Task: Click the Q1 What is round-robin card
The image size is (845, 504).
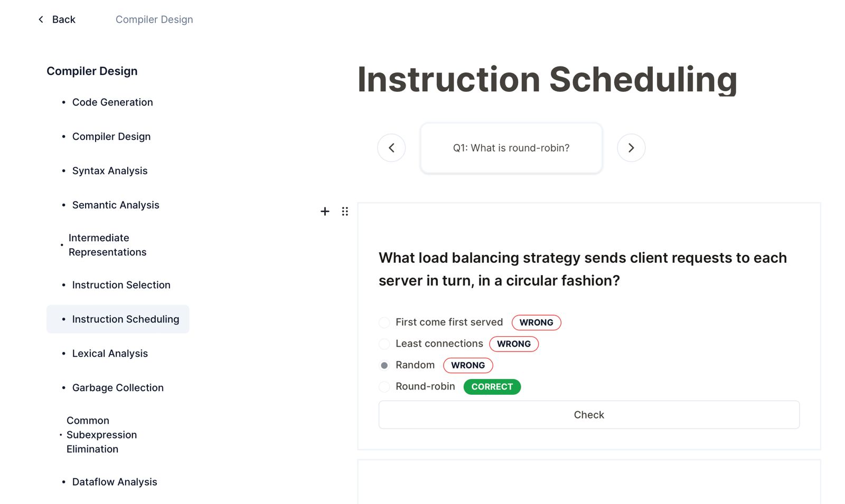Action: [511, 148]
